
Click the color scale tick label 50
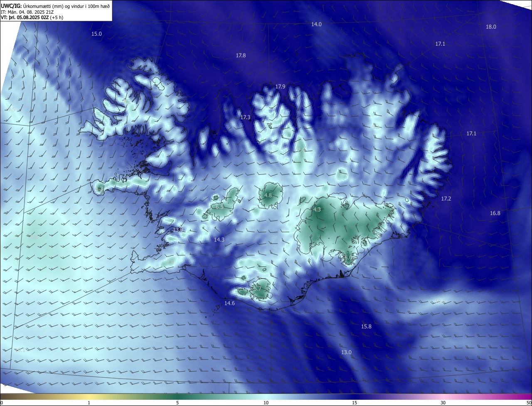[x=529, y=403]
